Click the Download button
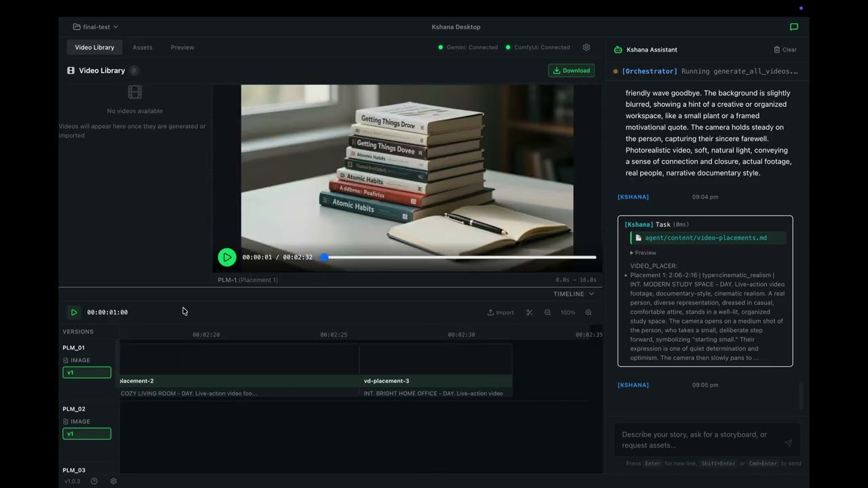 coord(571,70)
